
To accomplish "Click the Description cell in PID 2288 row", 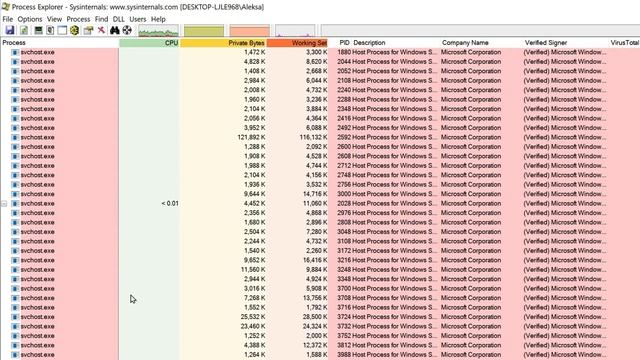I will click(395, 100).
